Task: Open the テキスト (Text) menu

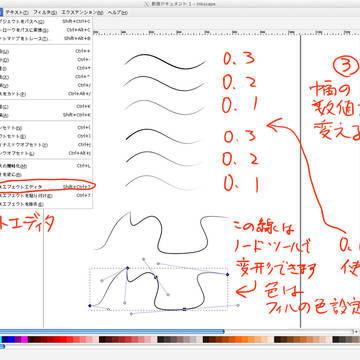Action: pos(16,13)
